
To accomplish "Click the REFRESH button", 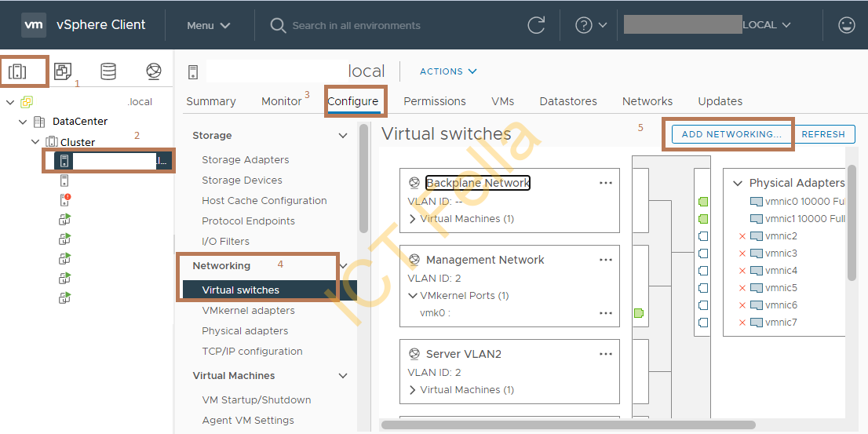I will point(824,134).
